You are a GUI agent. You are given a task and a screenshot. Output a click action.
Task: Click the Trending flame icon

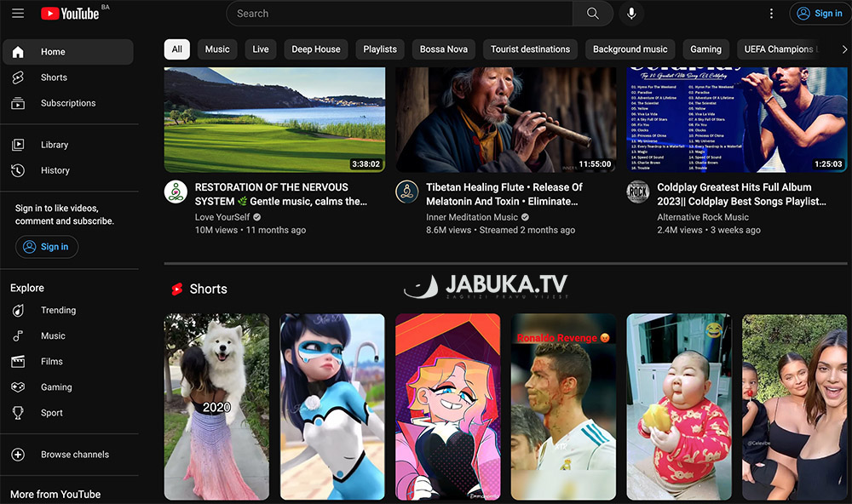tap(18, 310)
